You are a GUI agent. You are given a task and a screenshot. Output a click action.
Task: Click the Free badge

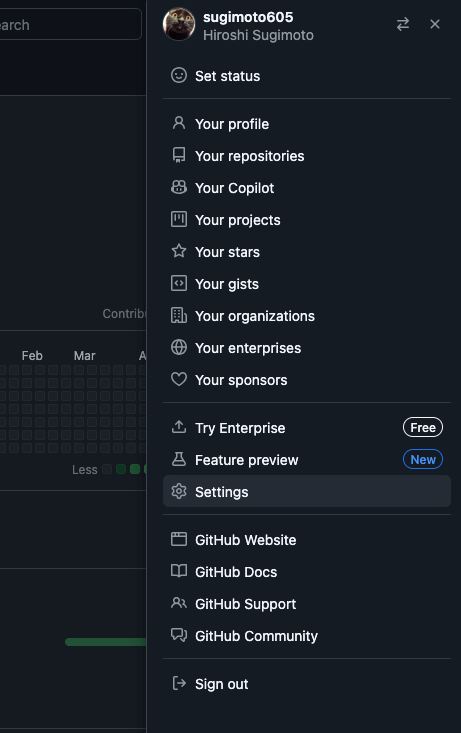pyautogui.click(x=423, y=427)
